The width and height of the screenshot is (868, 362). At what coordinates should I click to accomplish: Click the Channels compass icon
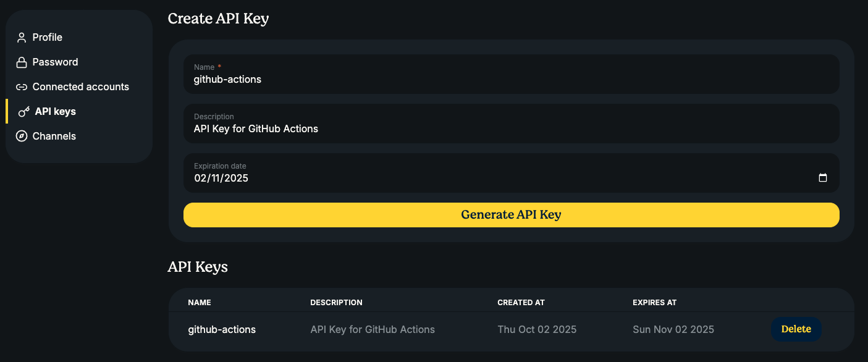click(x=22, y=137)
